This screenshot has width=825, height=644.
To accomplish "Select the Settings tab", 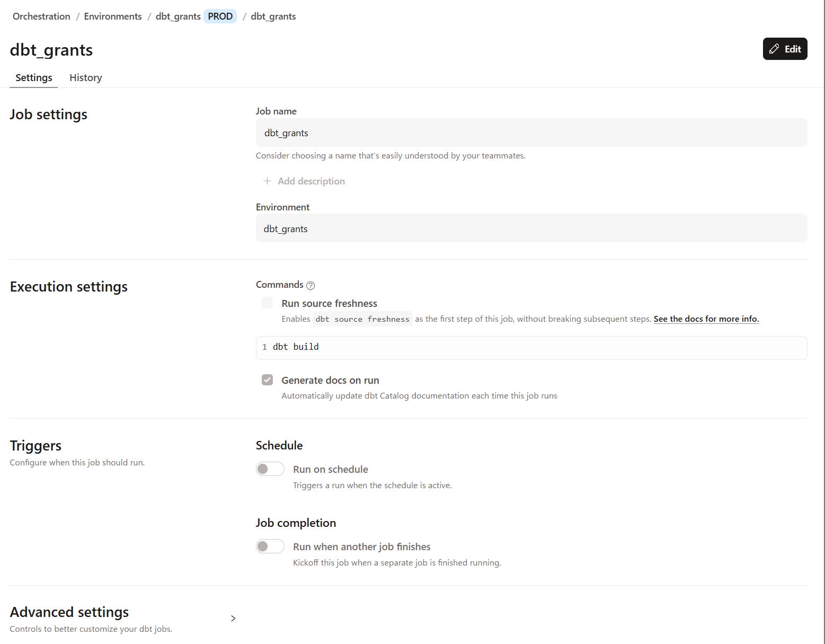I will (34, 78).
